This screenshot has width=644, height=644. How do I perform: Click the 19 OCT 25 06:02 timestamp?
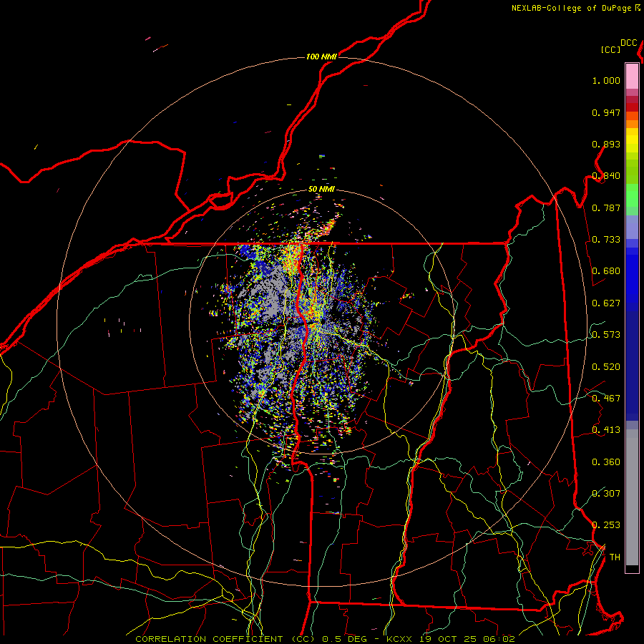(x=466, y=639)
